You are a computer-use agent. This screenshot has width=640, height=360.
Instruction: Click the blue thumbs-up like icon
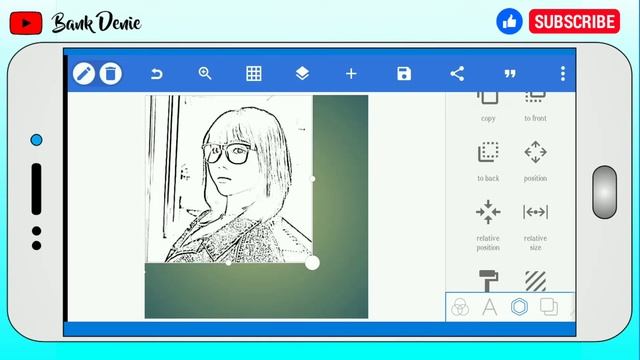point(509,22)
